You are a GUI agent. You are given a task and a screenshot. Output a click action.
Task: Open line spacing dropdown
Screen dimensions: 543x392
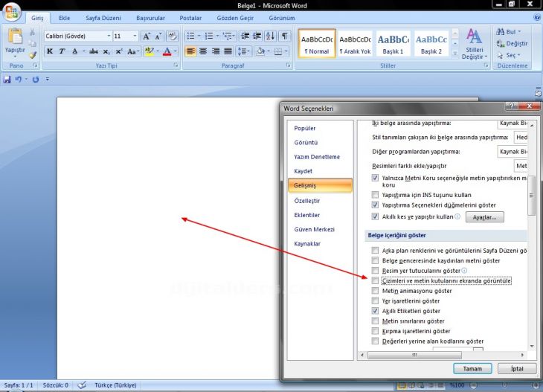(x=243, y=51)
